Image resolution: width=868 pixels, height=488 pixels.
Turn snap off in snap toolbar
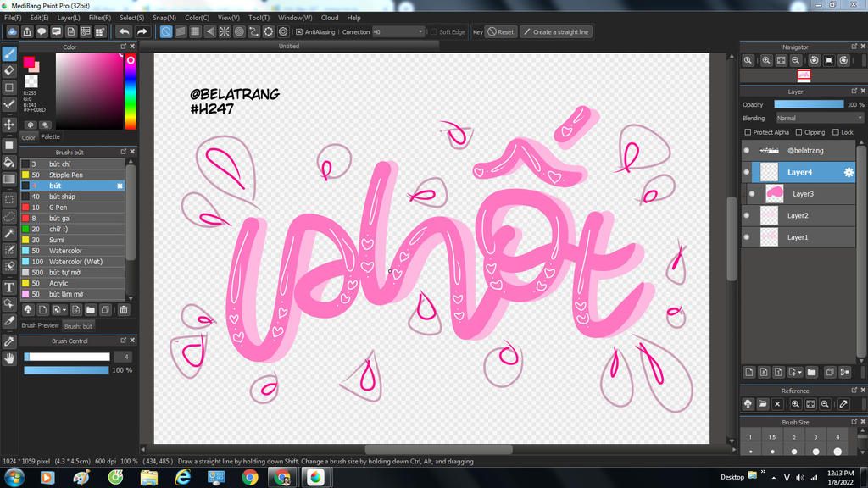click(166, 31)
